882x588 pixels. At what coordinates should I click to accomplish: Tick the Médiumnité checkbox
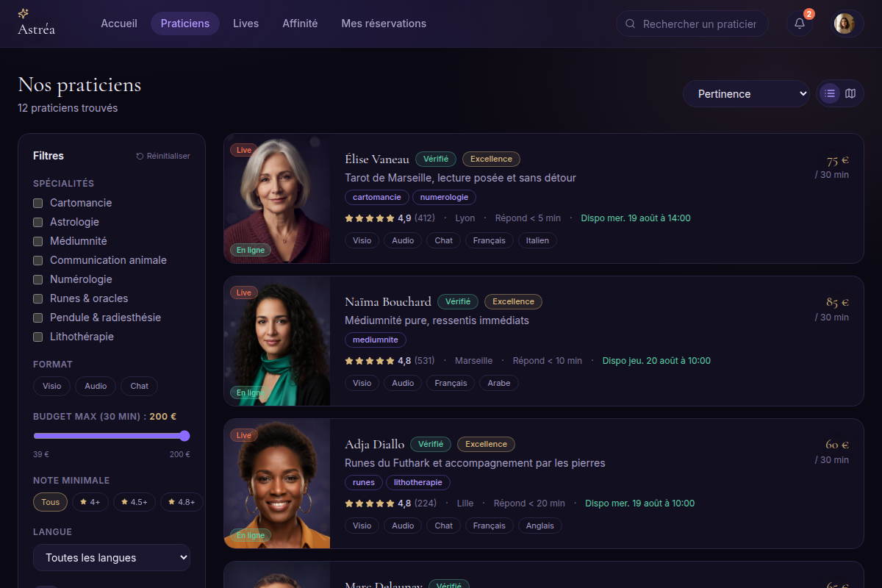click(38, 241)
